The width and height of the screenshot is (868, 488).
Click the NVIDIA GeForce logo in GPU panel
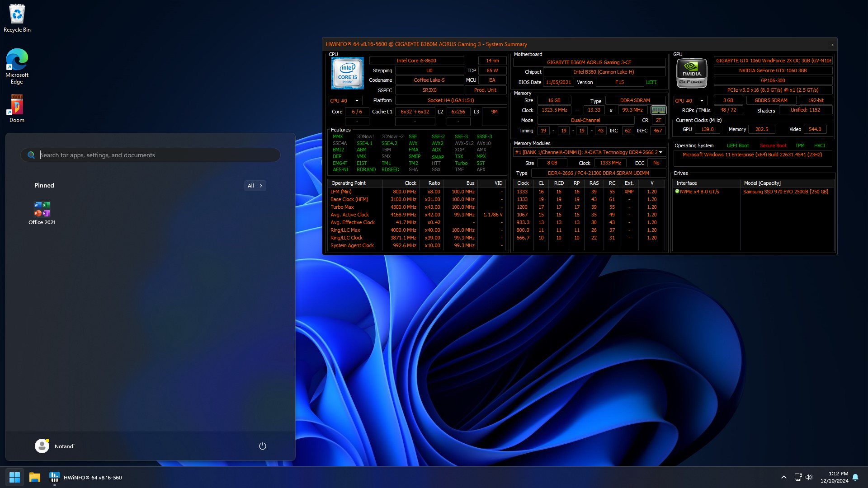(x=692, y=73)
